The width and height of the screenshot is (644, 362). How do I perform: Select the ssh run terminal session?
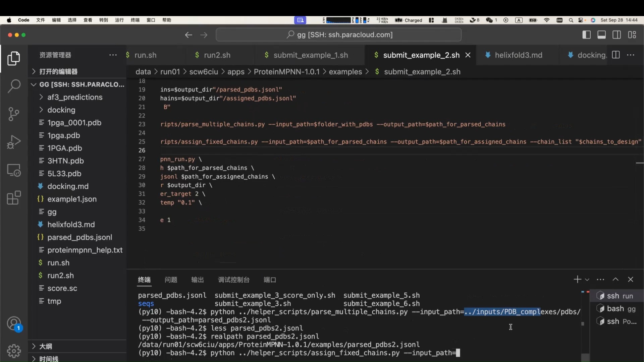[x=616, y=296]
